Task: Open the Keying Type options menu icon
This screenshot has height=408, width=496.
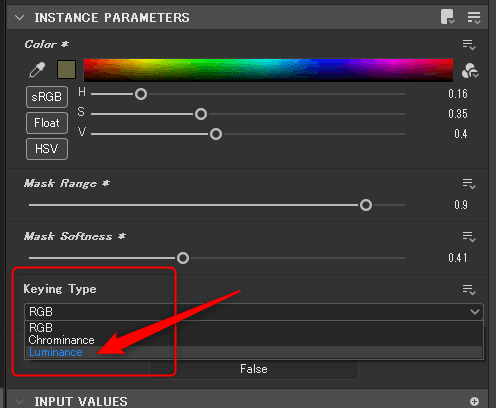Action: pos(469,290)
